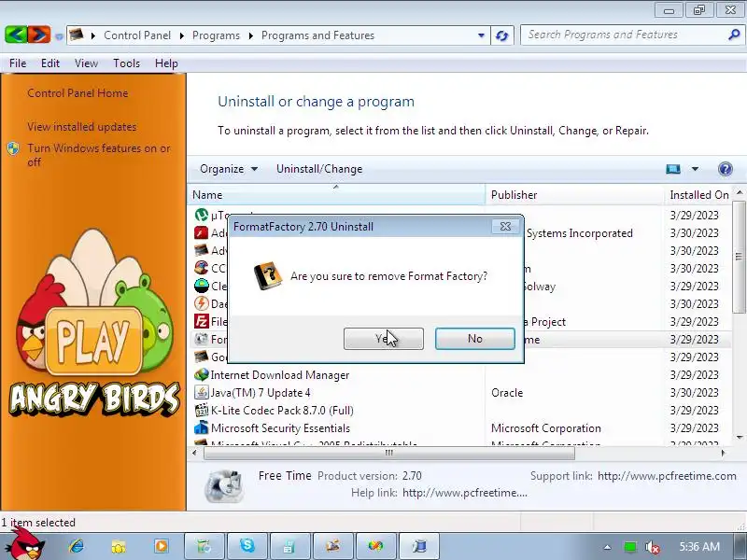Click the horizontal scrollbar right arrow
Screen dimensions: 747x560
pos(723,453)
